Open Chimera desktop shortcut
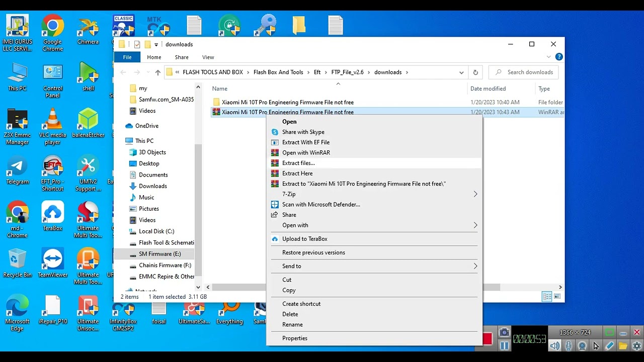Screen dimensions: 644x362 tap(88, 30)
